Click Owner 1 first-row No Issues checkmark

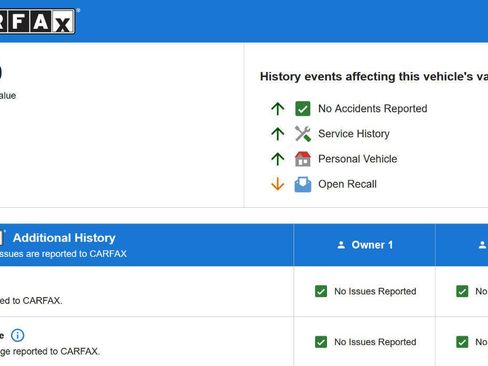pos(321,291)
